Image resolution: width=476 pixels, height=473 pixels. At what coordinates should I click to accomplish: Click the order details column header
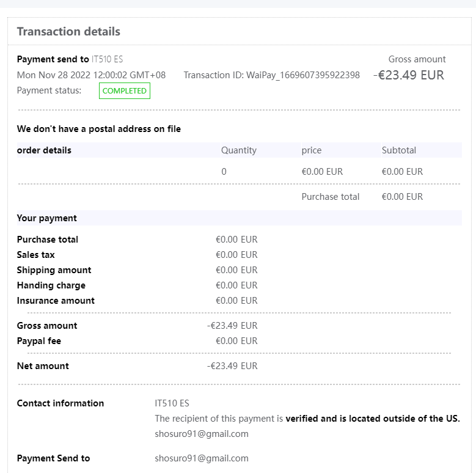click(x=44, y=150)
